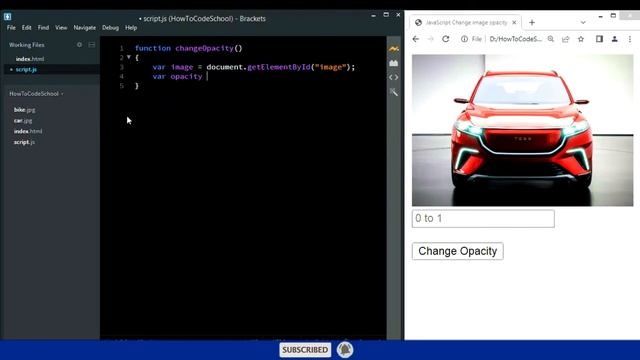Click the split view icon in Working Files
The height and width of the screenshot is (360, 640).
(92, 44)
